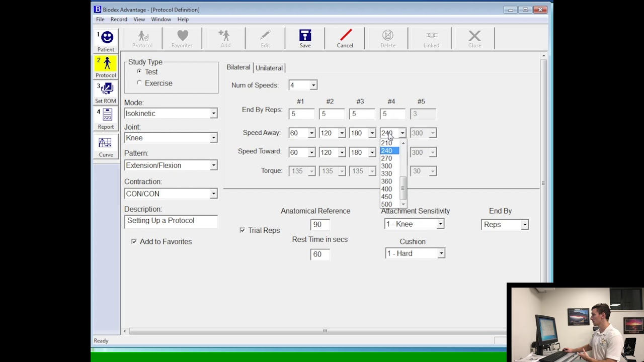644x362 pixels.
Task: Toggle the Add to Favorites checkbox
Action: (134, 241)
